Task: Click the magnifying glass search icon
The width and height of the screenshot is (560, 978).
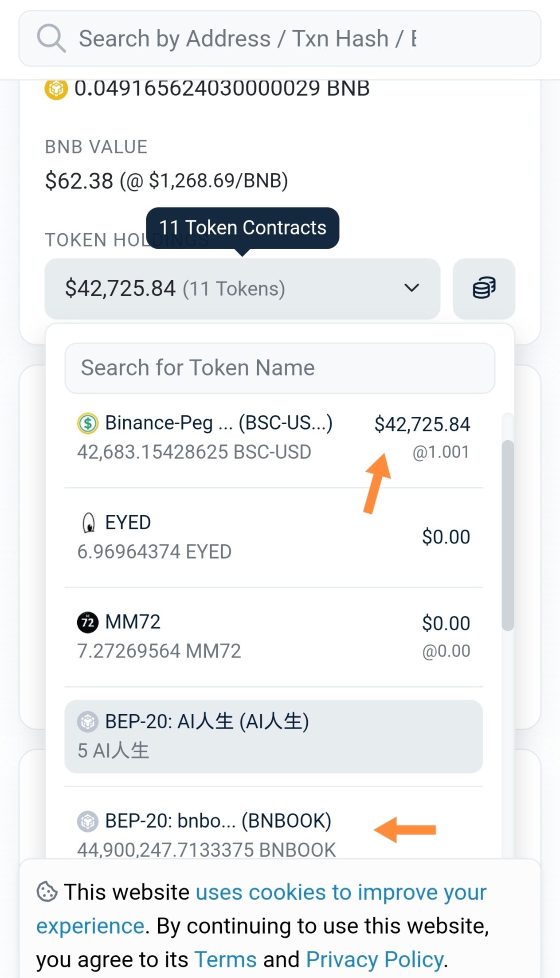Action: (51, 39)
